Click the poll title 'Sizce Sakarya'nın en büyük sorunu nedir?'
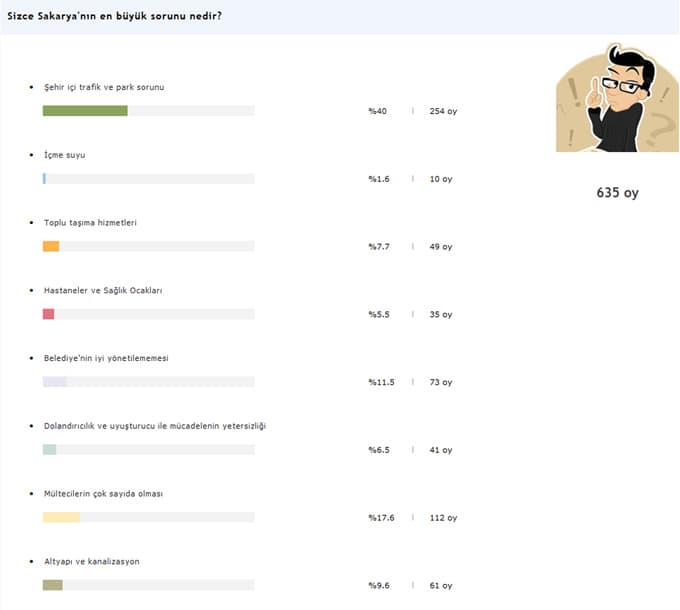Viewport: 680px width, 610px height. click(114, 16)
